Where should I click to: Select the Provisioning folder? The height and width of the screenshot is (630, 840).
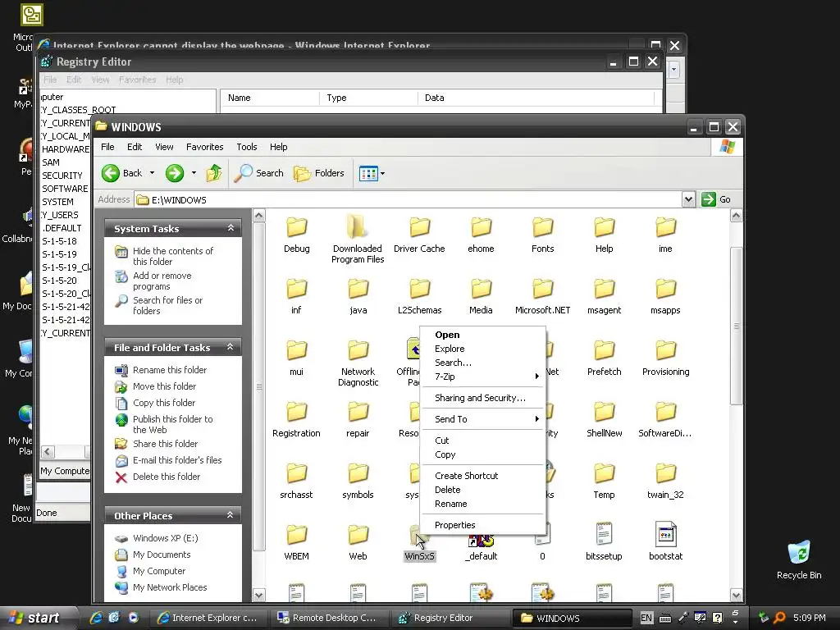[666, 358]
